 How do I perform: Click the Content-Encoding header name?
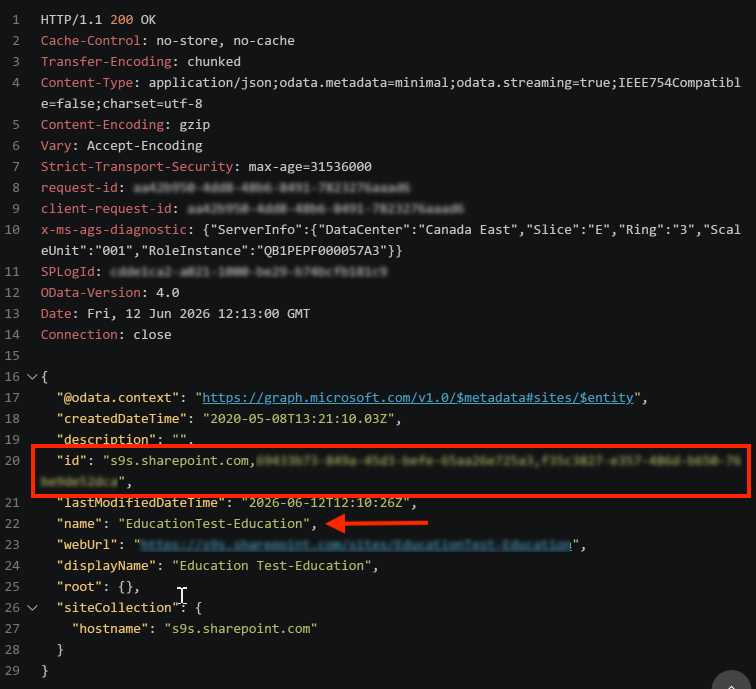tap(102, 125)
